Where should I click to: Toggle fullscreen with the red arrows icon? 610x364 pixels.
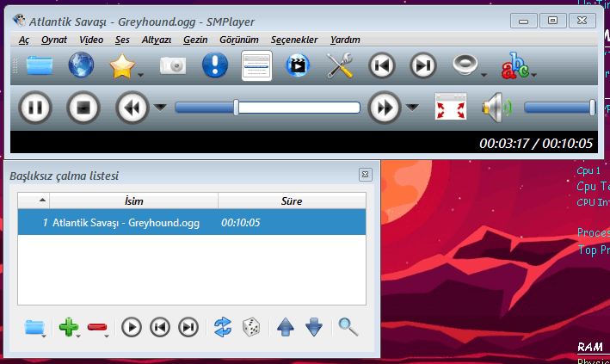click(x=451, y=107)
